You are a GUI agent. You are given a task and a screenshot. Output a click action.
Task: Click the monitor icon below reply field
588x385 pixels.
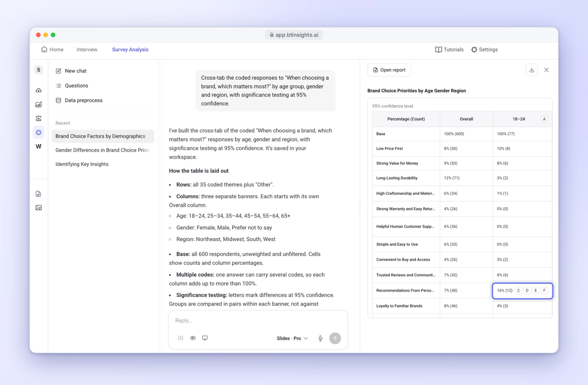point(205,338)
